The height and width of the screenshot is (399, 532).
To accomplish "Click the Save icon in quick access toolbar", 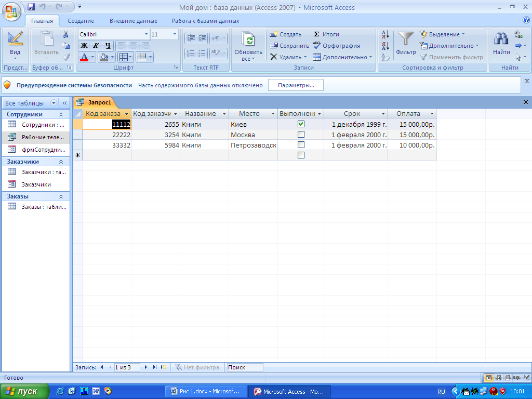I will pyautogui.click(x=31, y=6).
